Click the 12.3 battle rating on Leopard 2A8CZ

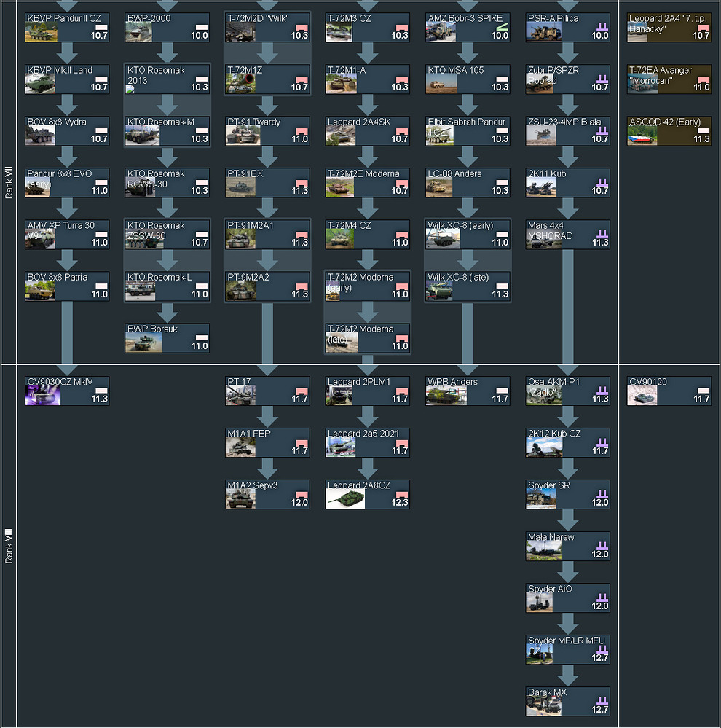point(399,504)
